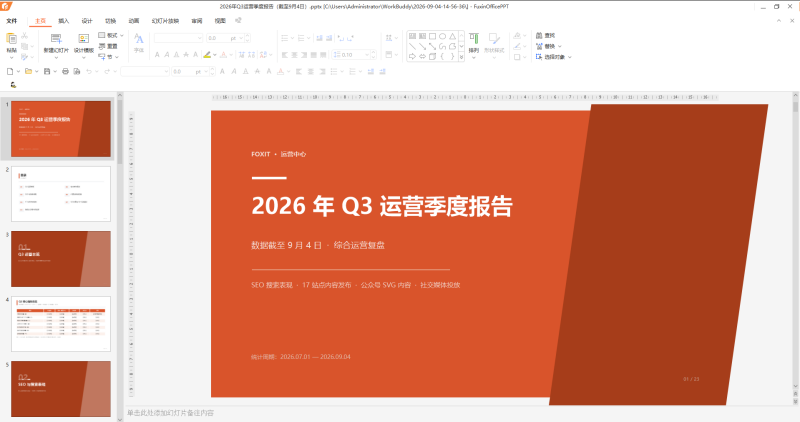Switch to the 视图 (View) tab

[x=220, y=21]
